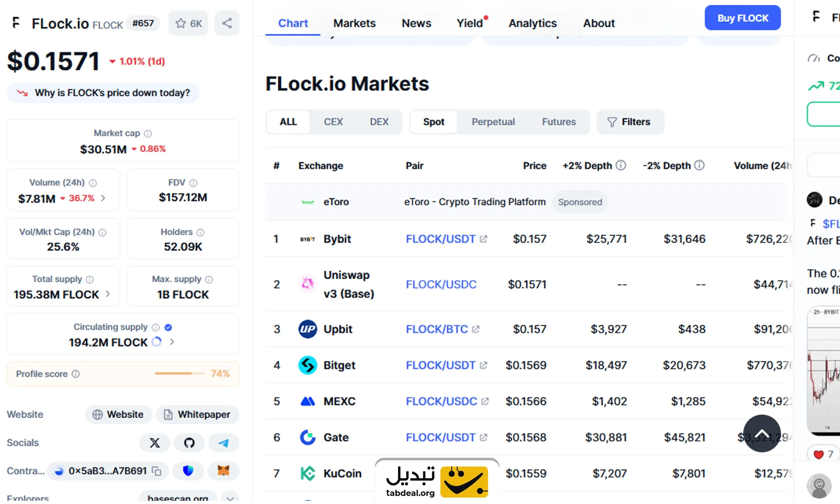
Task: Expand Volume (24h) details chevron
Action: (103, 198)
